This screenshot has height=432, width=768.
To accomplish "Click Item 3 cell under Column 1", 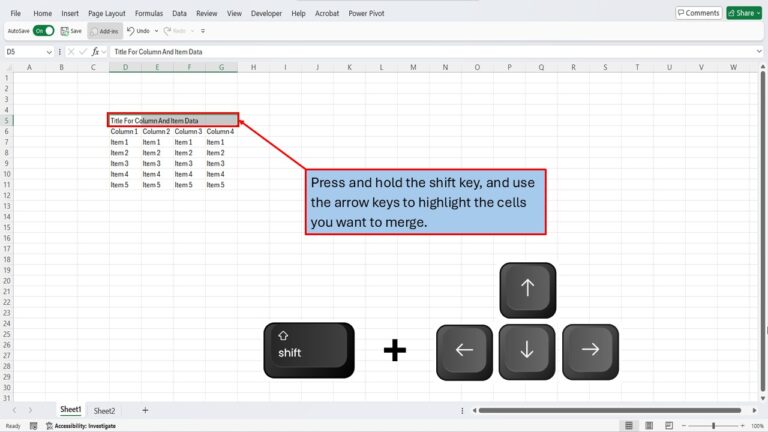I will (125, 164).
